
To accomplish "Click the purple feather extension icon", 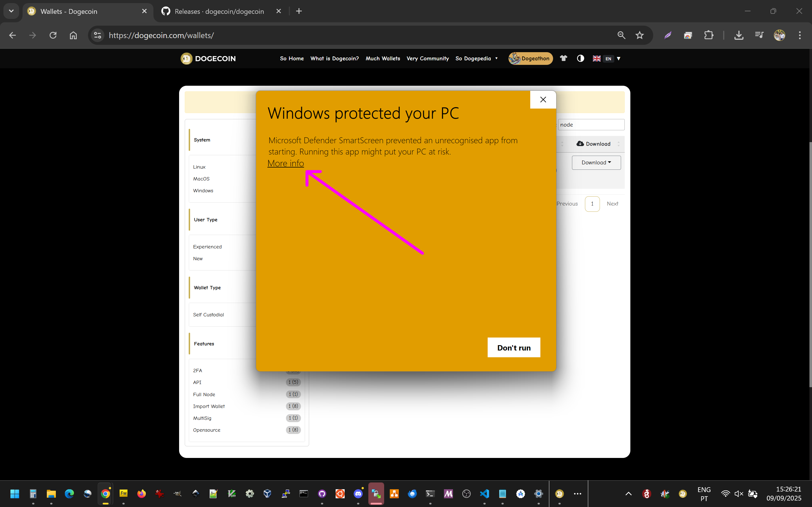I will pyautogui.click(x=668, y=35).
